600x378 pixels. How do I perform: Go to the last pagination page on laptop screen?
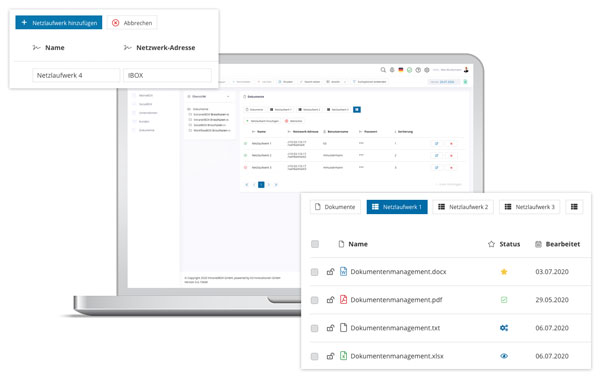[276, 185]
